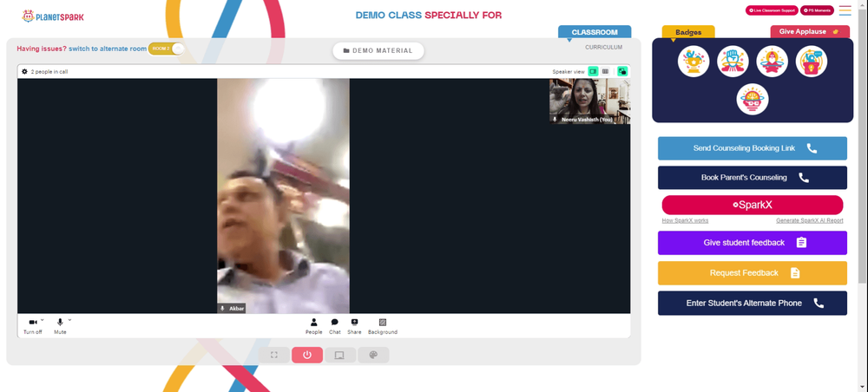Open Generate SparkX AI Report link
868x392 pixels.
coord(809,220)
